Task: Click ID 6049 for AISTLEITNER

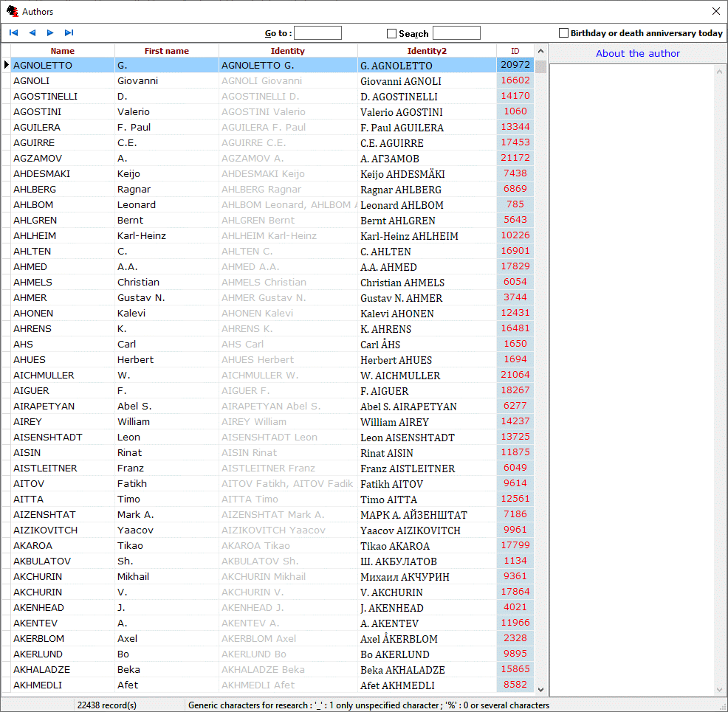Action: click(515, 468)
